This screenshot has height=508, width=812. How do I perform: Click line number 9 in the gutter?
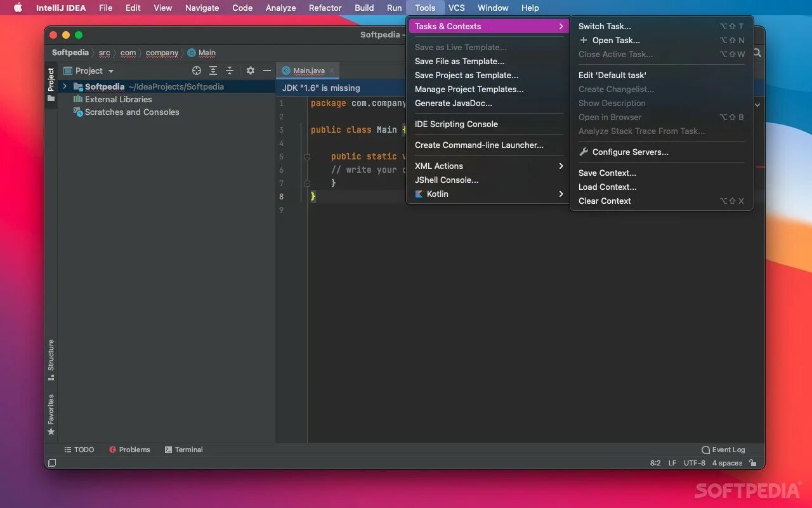pyautogui.click(x=282, y=210)
